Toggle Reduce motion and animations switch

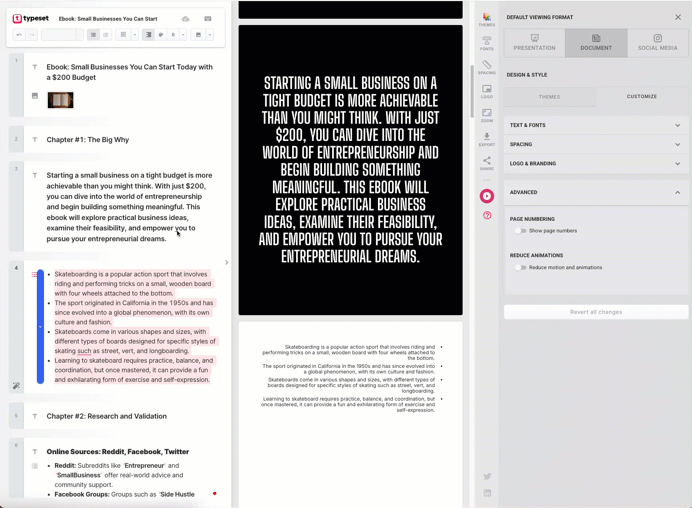[521, 267]
